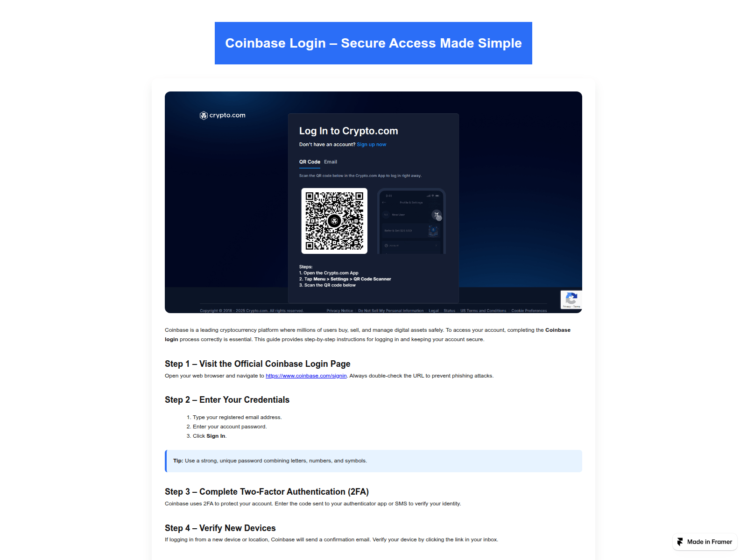Click the Step 4 Verify New Devices heading
747x560 pixels.
point(220,528)
